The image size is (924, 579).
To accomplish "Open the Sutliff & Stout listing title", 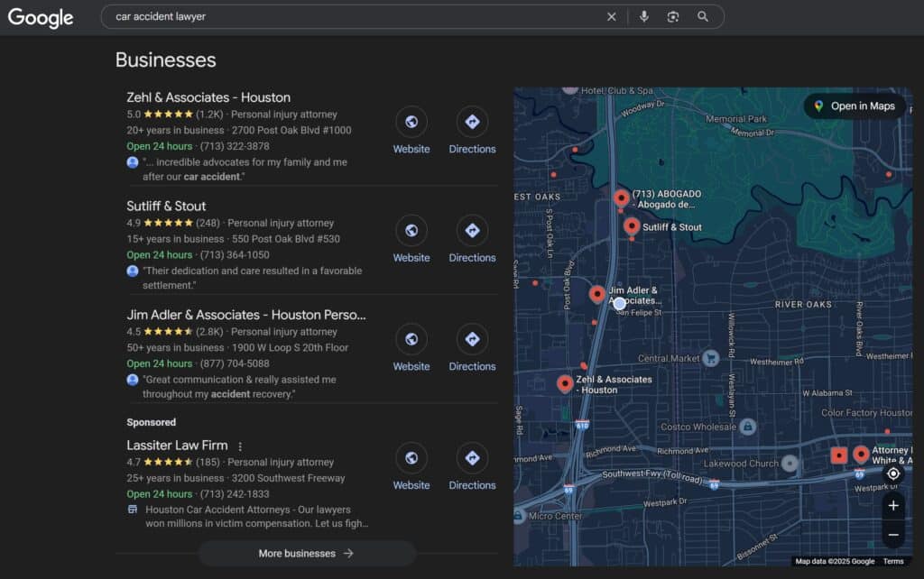I will tap(166, 207).
